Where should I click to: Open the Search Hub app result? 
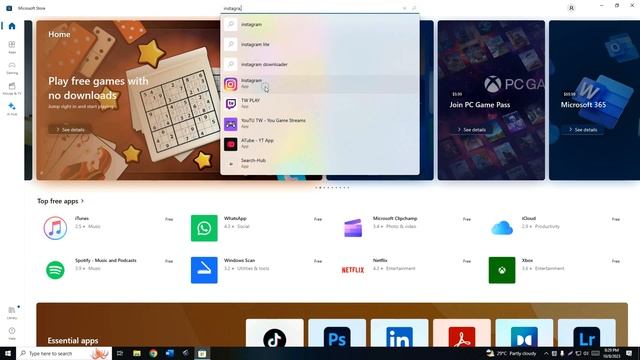(x=320, y=163)
